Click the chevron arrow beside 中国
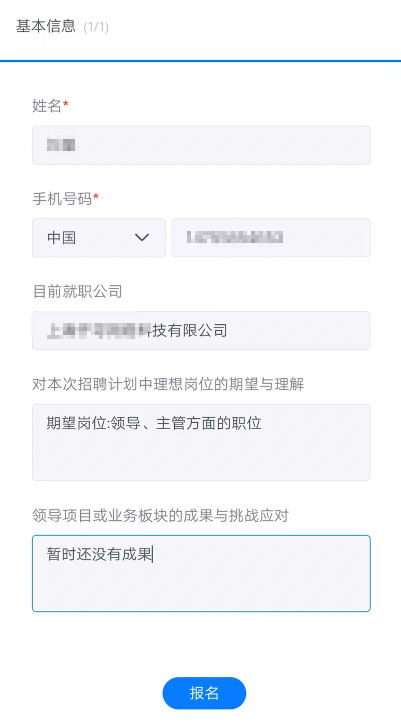Viewport: 401px width, 724px height. [x=142, y=238]
